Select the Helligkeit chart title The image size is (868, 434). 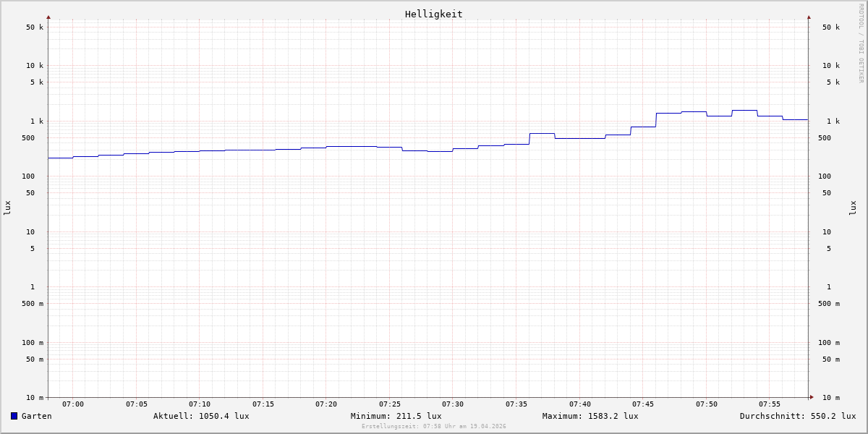433,14
